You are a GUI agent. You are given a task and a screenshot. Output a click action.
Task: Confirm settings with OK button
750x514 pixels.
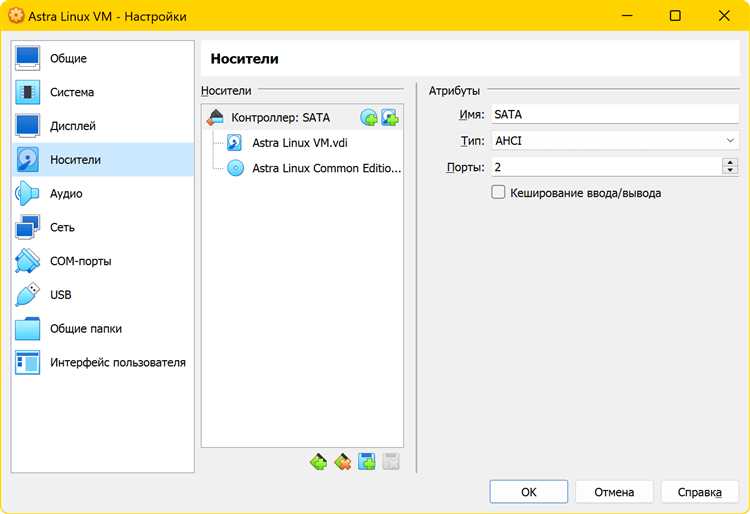click(529, 492)
